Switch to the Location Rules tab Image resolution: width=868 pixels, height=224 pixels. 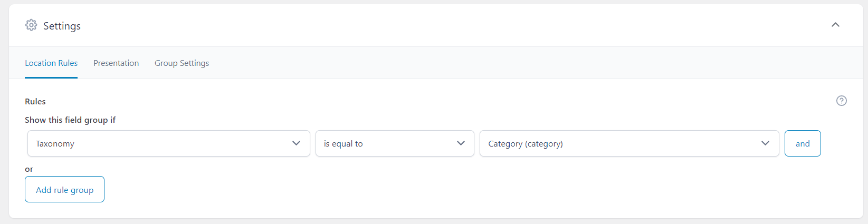coord(51,63)
